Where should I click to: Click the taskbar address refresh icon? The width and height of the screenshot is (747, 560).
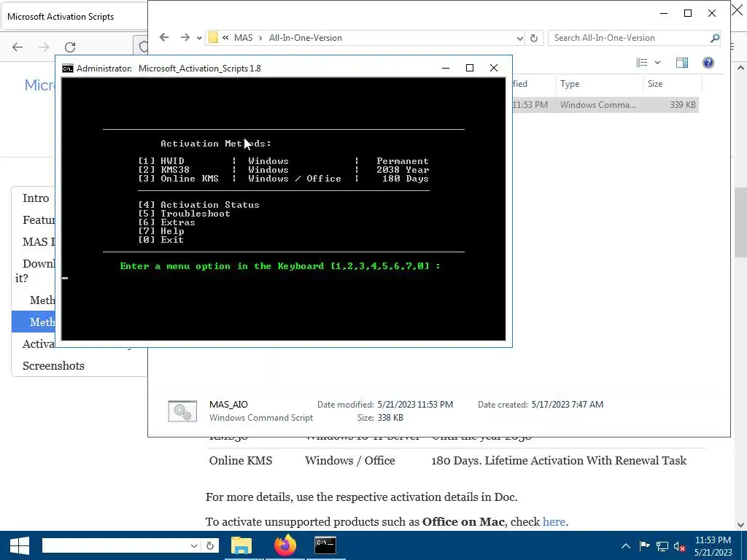click(210, 545)
